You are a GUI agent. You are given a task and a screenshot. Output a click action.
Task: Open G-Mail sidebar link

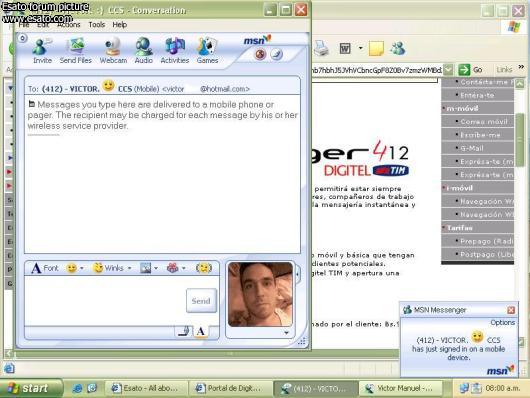point(472,148)
